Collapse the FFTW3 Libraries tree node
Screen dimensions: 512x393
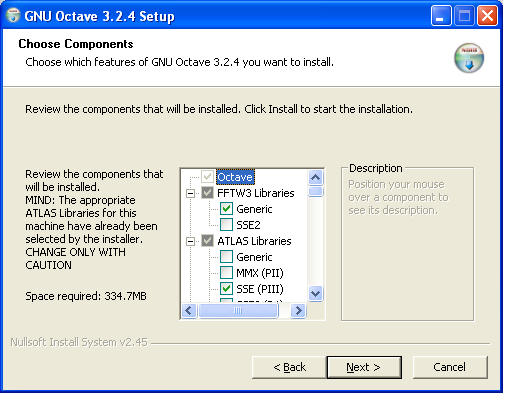[x=190, y=193]
